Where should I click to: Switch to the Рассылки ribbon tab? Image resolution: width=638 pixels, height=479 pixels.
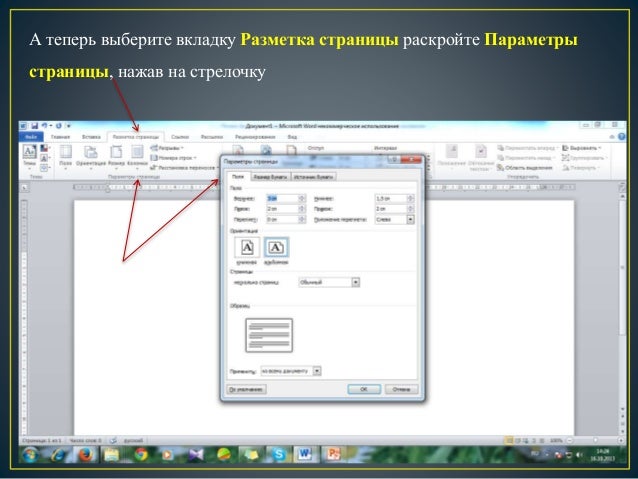click(212, 137)
